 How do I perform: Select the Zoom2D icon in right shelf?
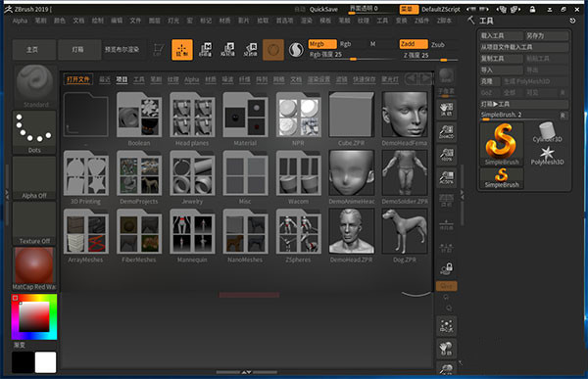click(x=446, y=131)
